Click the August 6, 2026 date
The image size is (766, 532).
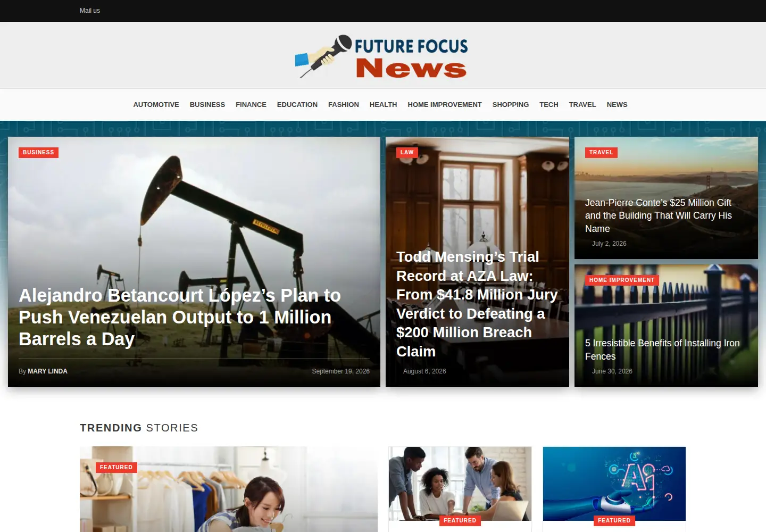(424, 371)
